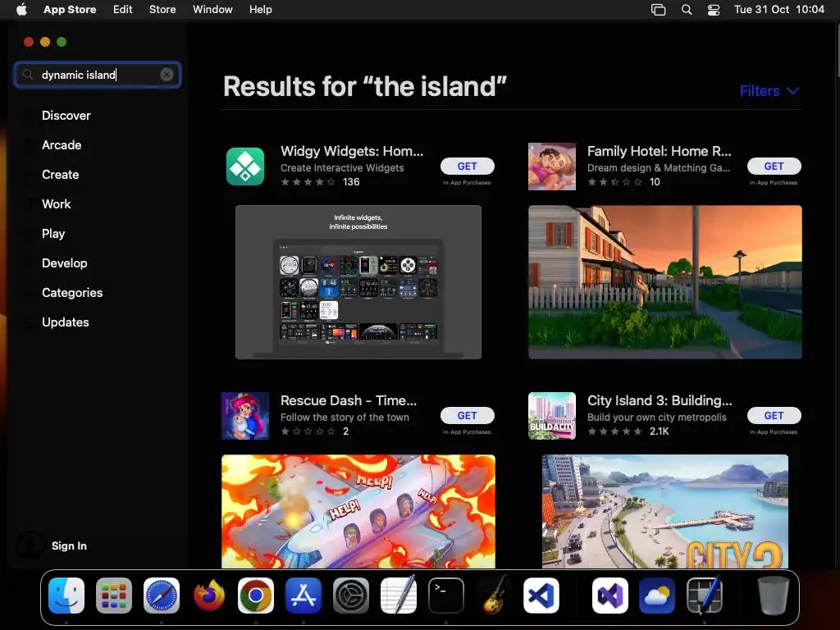The height and width of the screenshot is (630, 840).
Task: Open the Widgy Widgets: Hom... title
Action: point(352,151)
